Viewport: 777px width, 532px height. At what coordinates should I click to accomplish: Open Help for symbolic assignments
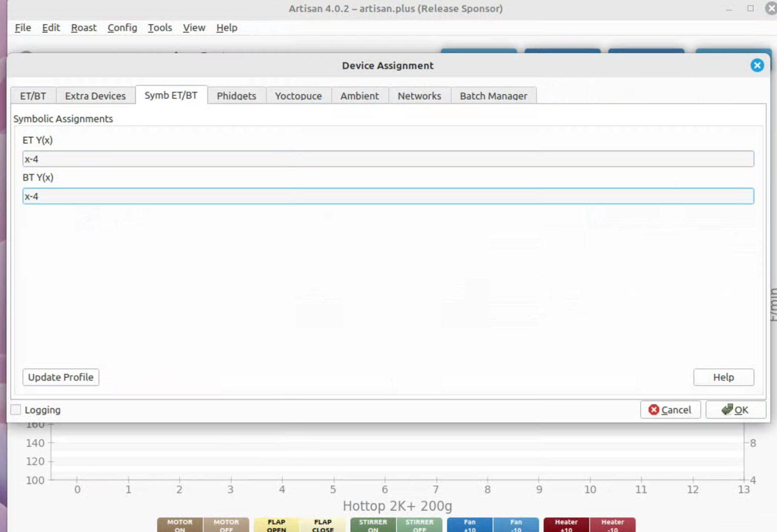click(x=723, y=377)
